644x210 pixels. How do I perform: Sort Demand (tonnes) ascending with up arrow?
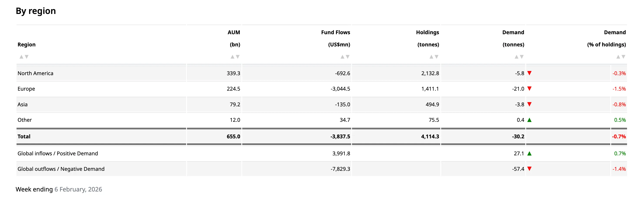click(x=516, y=57)
